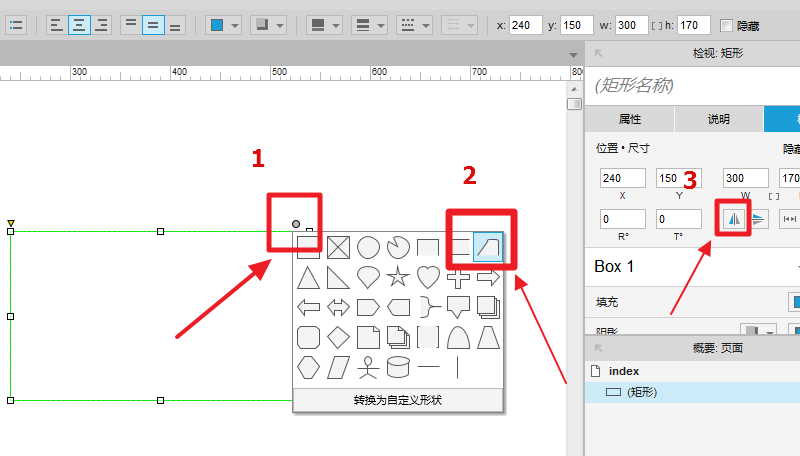Toggle middle vertical text alignment

click(153, 24)
